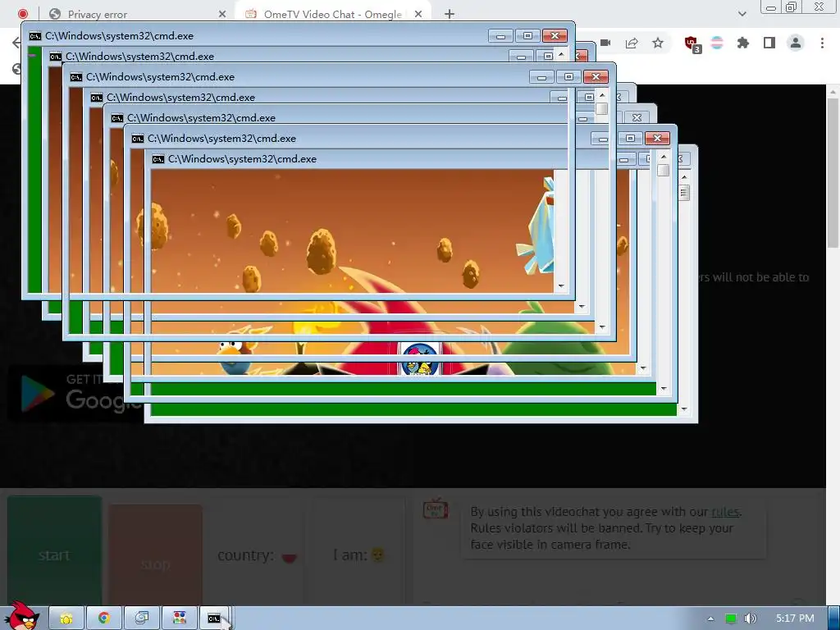
Task: Open the Chrome profile avatar
Action: (796, 43)
